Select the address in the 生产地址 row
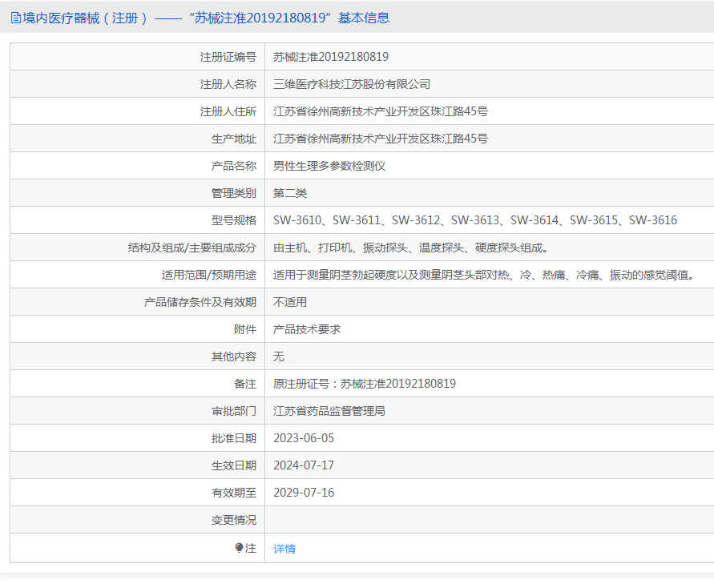Screen dimensions: 714x588 (x=380, y=139)
